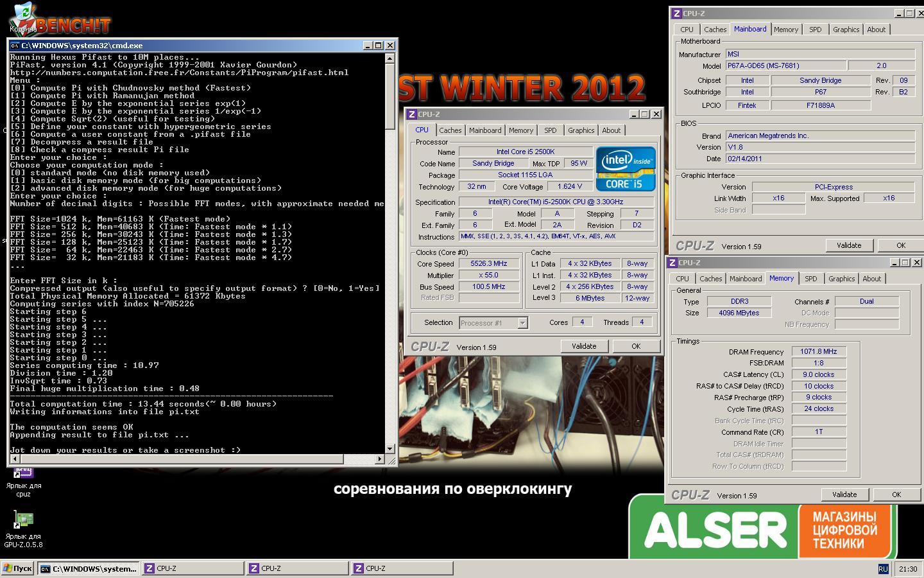This screenshot has height=578, width=924.
Task: Open Mainboard tab in center CPU-Z window
Action: point(485,130)
